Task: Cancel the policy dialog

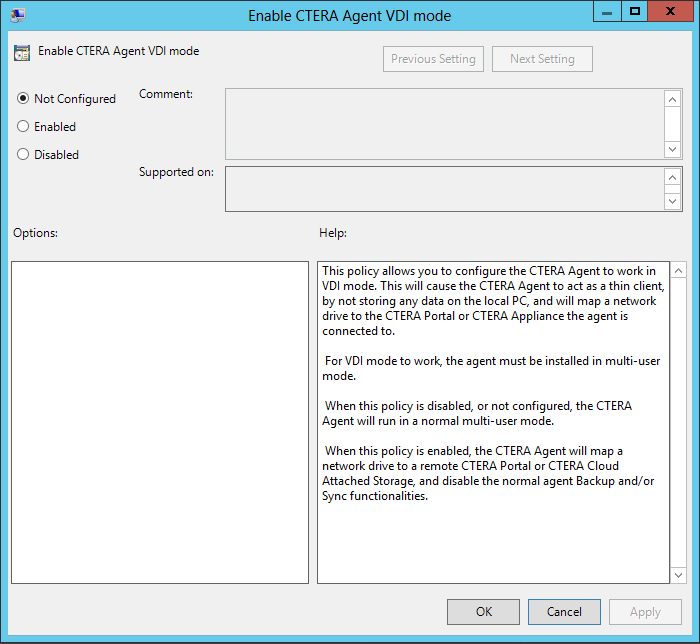Action: tap(564, 612)
